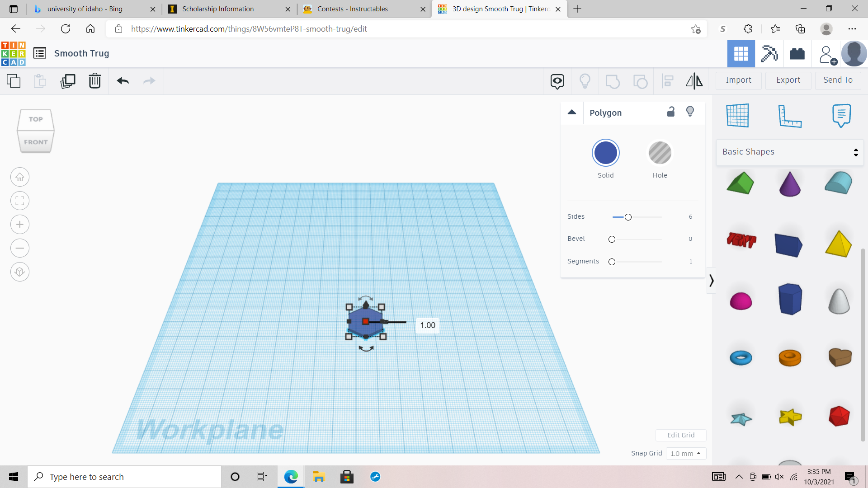Click the Edit Grid button
Image resolution: width=868 pixels, height=488 pixels.
(681, 435)
